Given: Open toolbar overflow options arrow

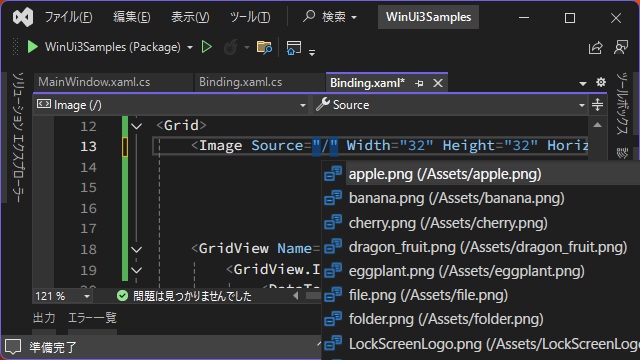Looking at the screenshot, I should [312, 52].
